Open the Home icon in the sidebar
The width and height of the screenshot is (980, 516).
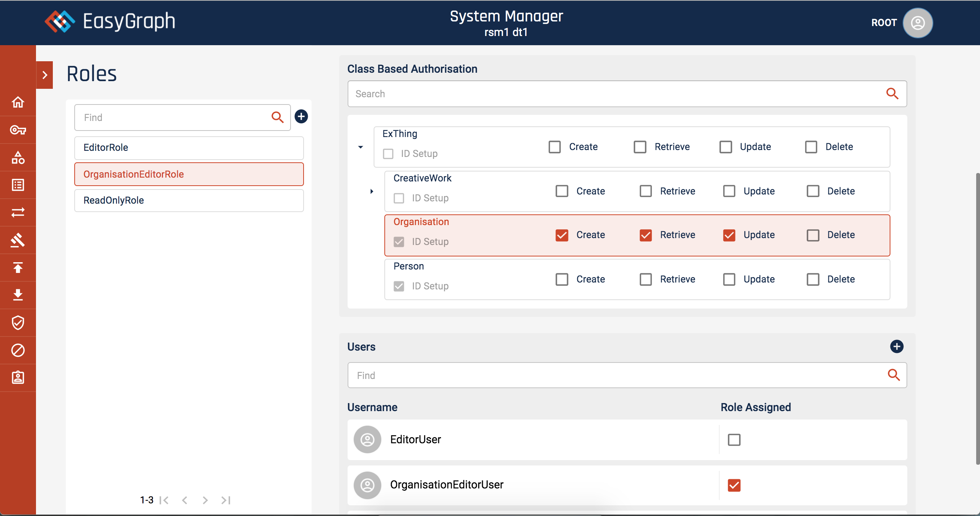[18, 102]
